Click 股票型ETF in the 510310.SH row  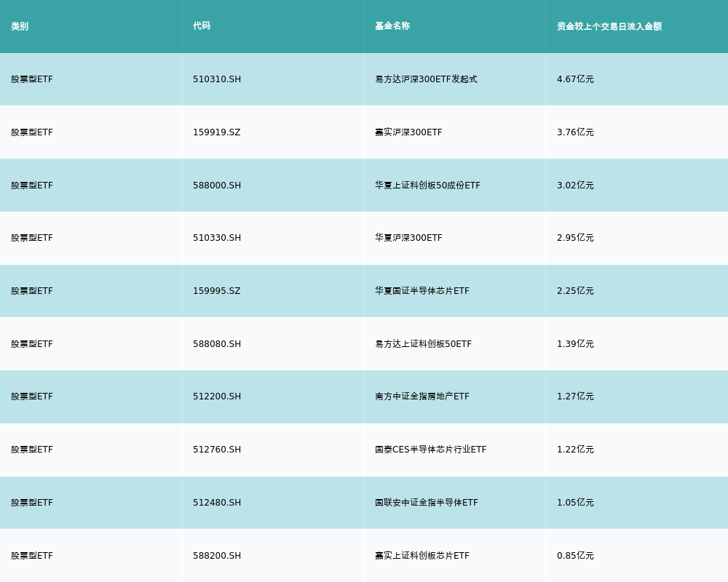pos(32,79)
